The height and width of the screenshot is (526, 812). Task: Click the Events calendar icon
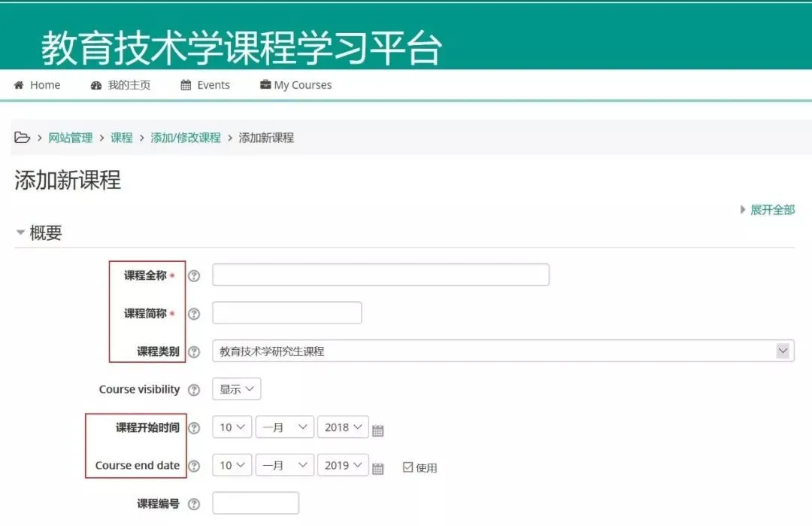tap(186, 85)
